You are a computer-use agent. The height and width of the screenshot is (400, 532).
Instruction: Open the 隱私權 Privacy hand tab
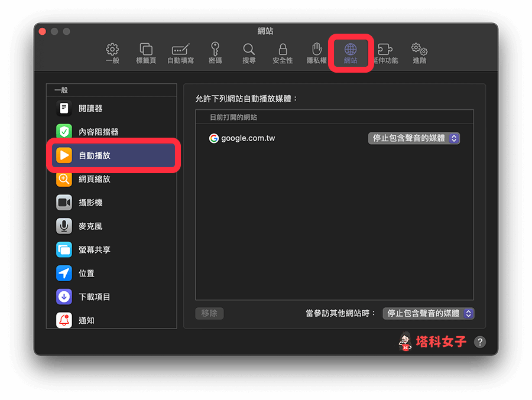(316, 53)
